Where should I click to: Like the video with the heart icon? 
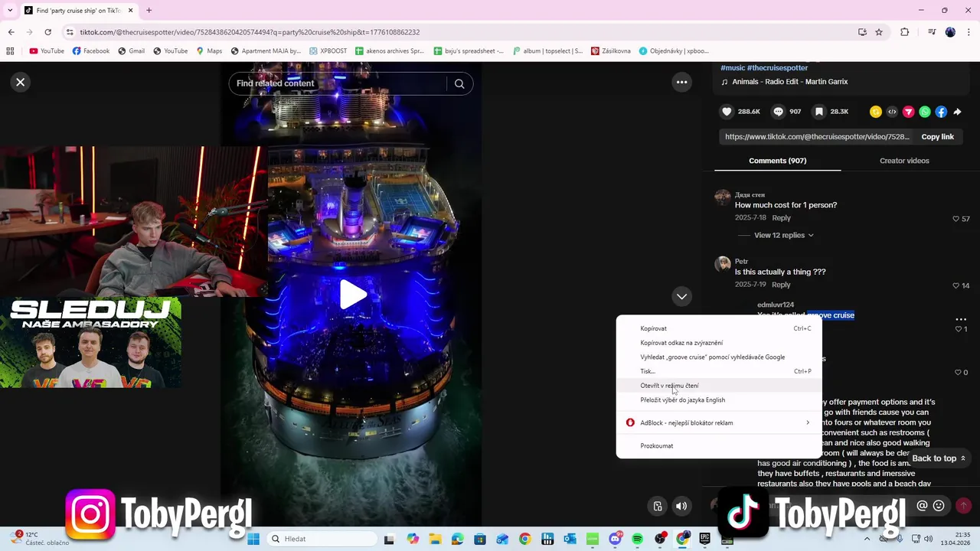coord(727,112)
